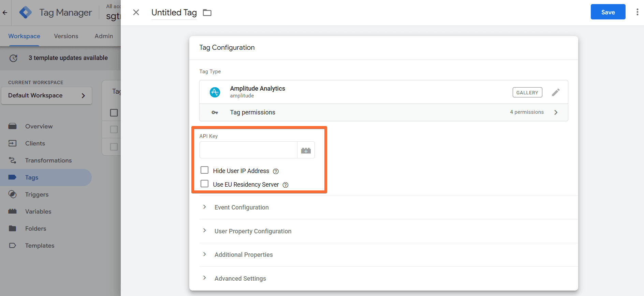The height and width of the screenshot is (296, 644).
Task: Switch to the Workspace tab
Action: pyautogui.click(x=24, y=36)
